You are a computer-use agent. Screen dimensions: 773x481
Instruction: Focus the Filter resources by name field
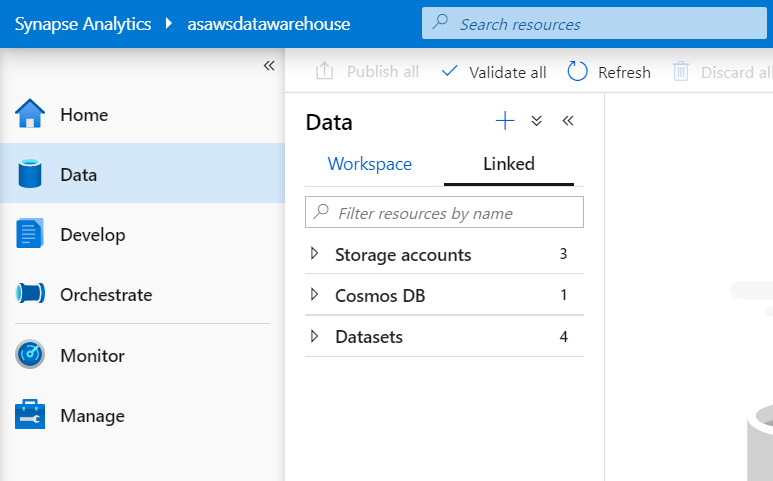(x=444, y=212)
